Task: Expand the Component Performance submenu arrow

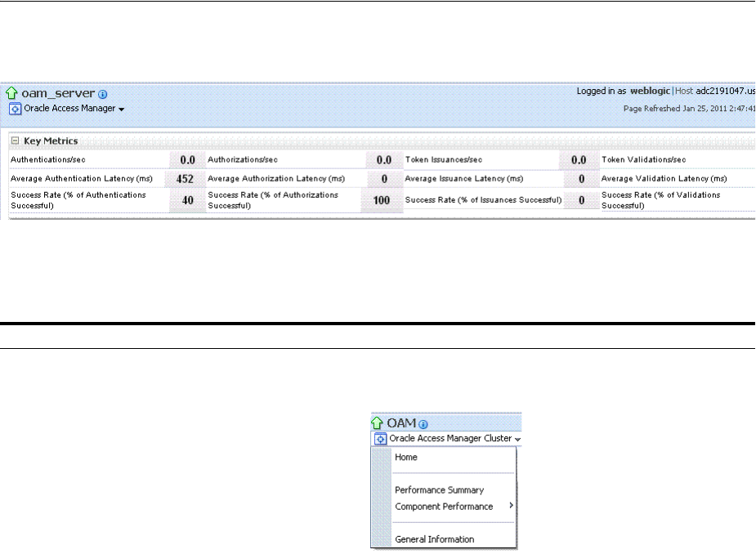Action: point(511,505)
